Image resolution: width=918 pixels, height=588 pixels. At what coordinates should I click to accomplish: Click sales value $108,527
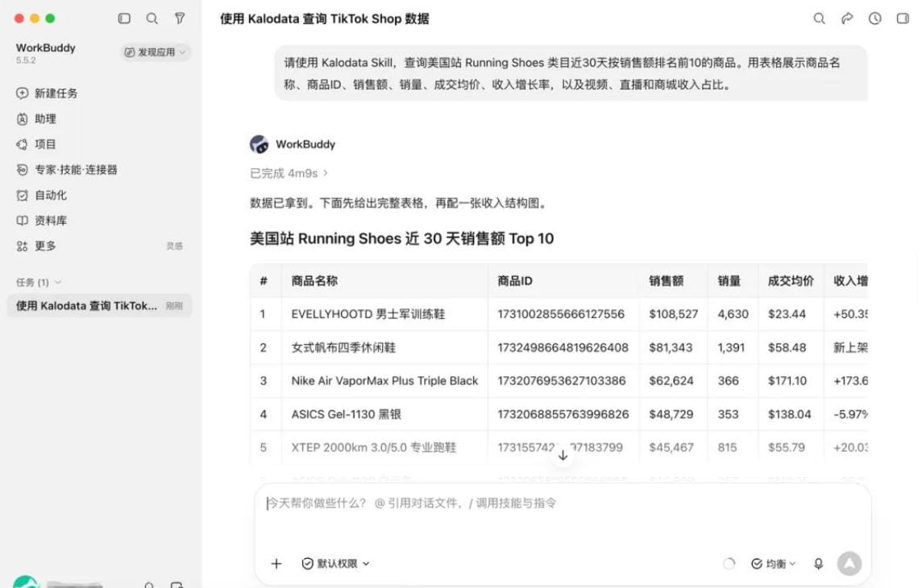pos(673,314)
